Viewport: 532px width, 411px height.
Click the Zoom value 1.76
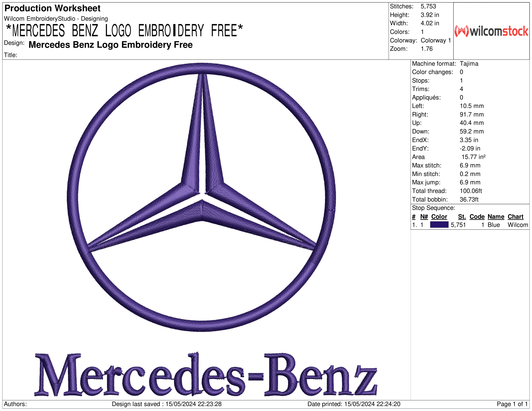click(x=427, y=49)
